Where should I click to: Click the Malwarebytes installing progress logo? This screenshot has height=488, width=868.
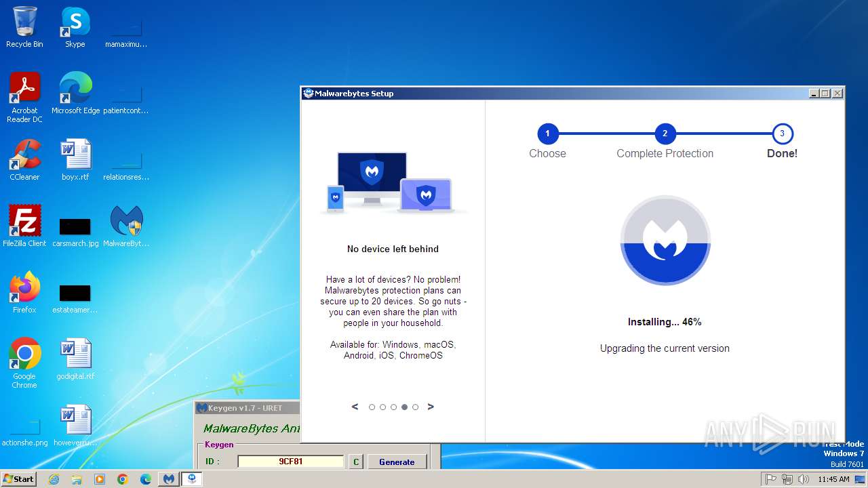point(665,242)
